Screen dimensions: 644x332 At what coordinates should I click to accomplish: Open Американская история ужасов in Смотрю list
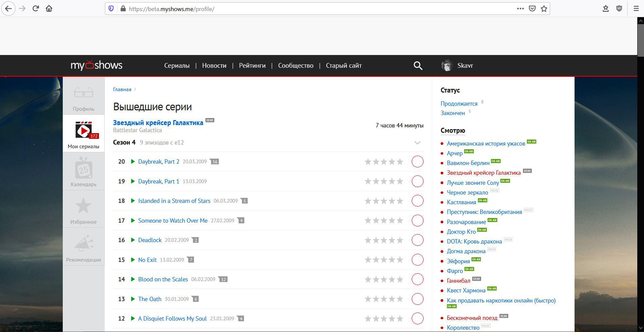[486, 144]
